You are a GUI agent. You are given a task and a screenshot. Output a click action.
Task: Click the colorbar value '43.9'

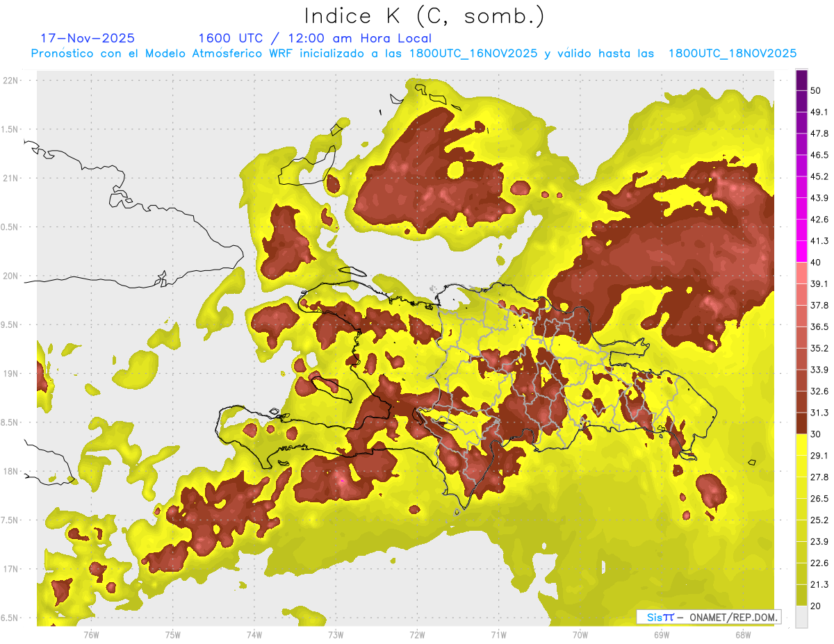point(819,198)
